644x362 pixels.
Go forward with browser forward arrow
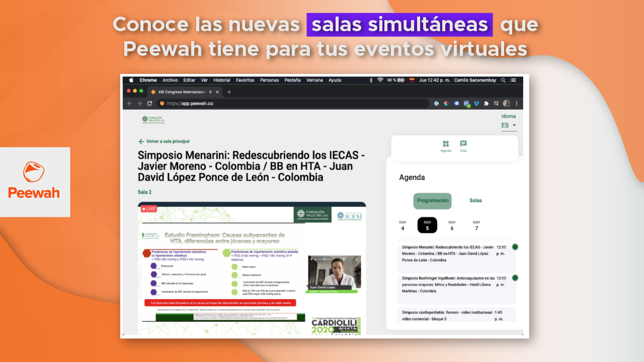139,103
